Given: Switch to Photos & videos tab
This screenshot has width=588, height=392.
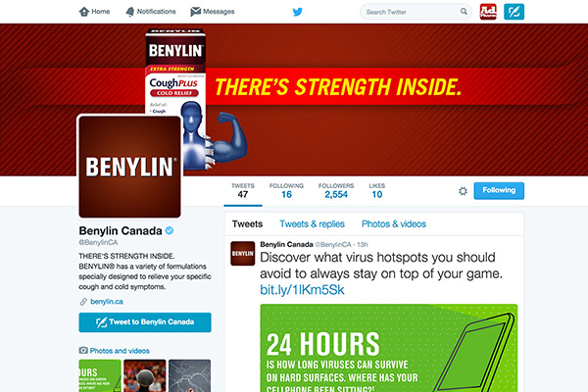Looking at the screenshot, I should tap(394, 224).
